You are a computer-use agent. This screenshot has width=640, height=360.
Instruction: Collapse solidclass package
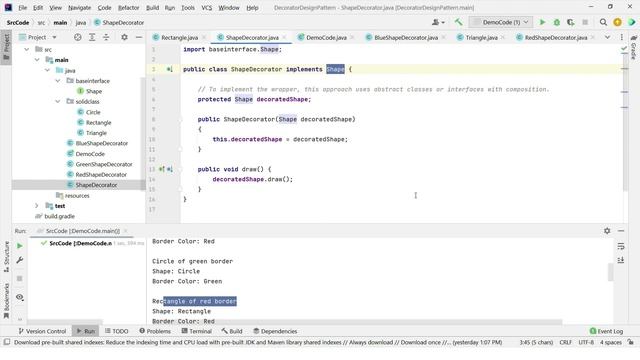coord(58,101)
